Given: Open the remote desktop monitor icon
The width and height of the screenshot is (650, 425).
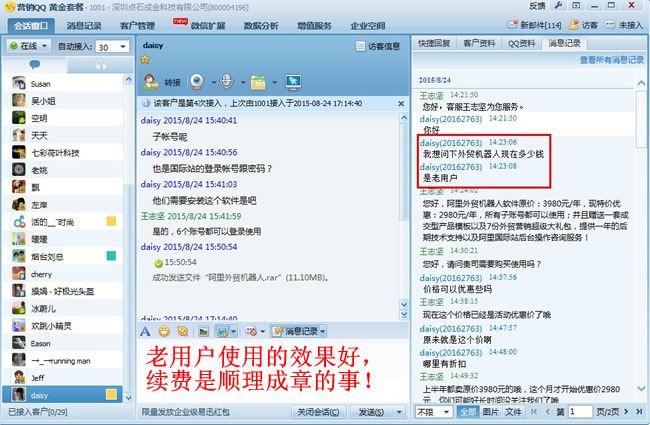Looking at the screenshot, I should coord(293,82).
